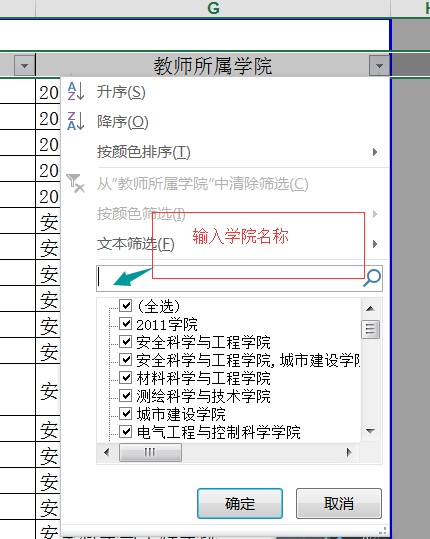Screen dimensions: 430x539
Task: Uncheck the 2011学院 checkbox
Action: tap(126, 323)
